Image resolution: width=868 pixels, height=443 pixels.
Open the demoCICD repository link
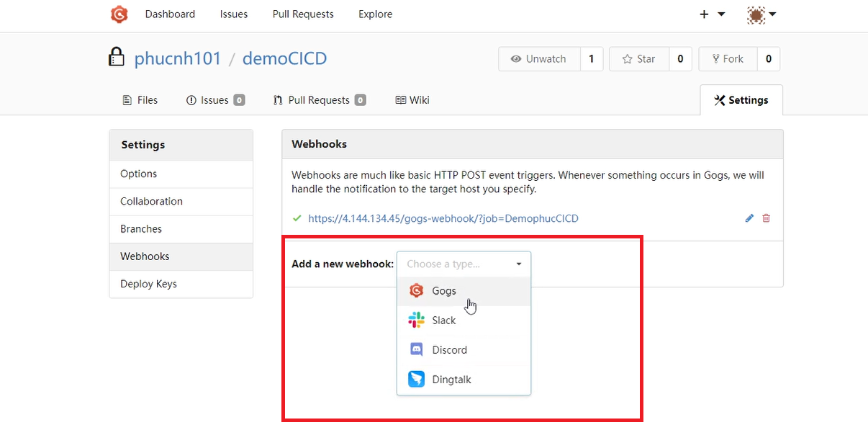coord(284,58)
